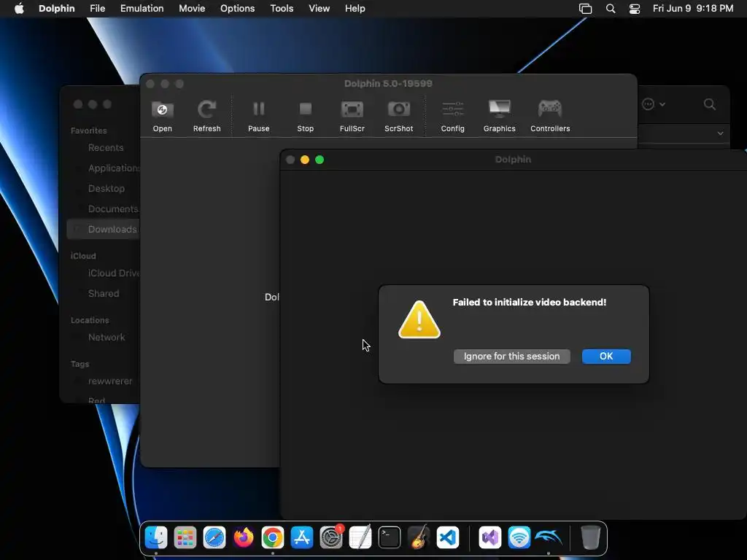The width and height of the screenshot is (747, 560).
Task: Open the Help menu
Action: (x=355, y=9)
